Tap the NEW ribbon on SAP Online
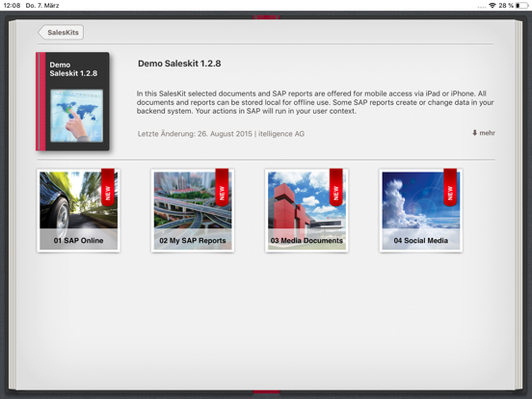Viewport: 532px width, 399px height. [x=108, y=187]
